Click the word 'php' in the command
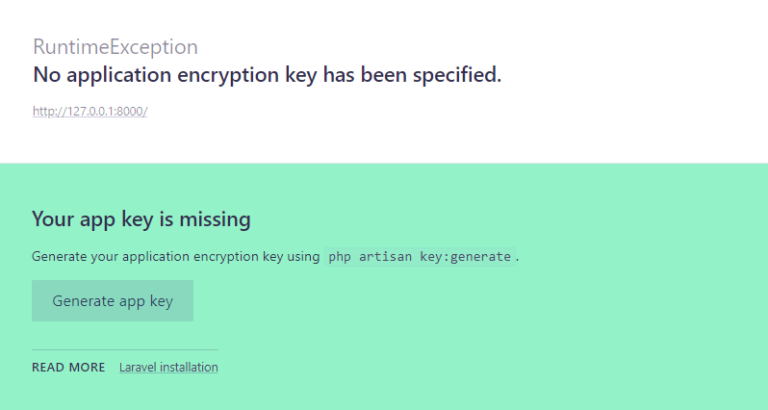Screen dimensions: 768x410 pyautogui.click(x=340, y=256)
